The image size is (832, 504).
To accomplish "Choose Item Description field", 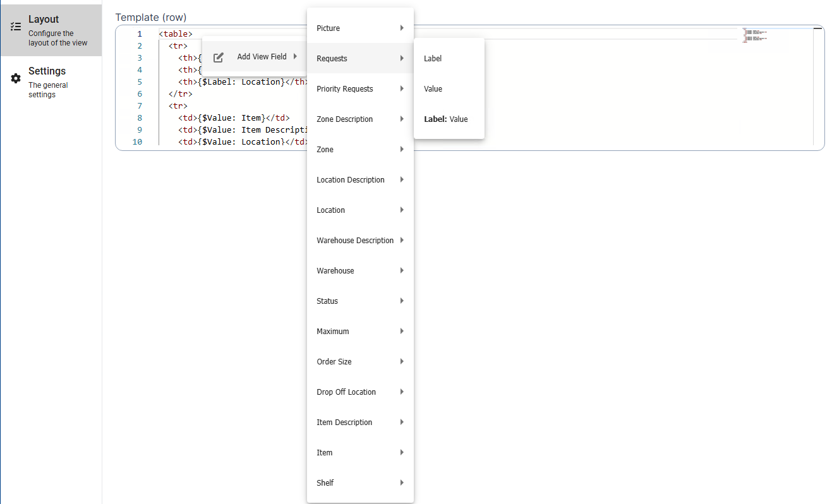I will (360, 422).
